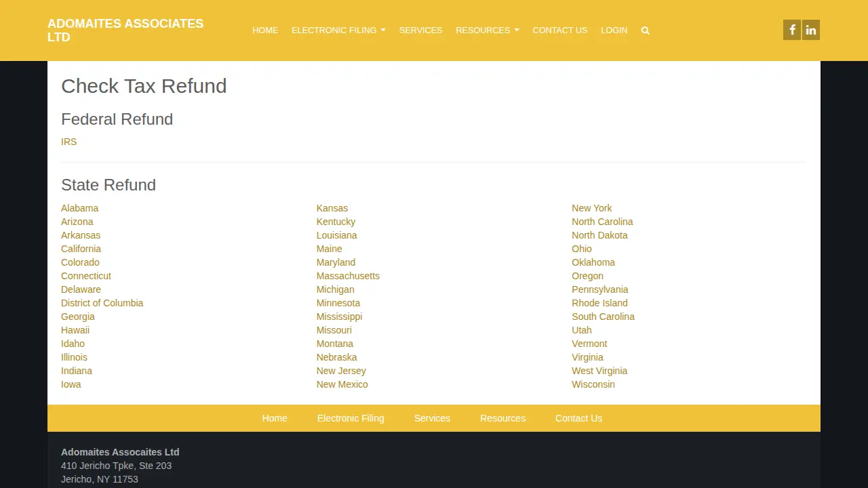Click Login in the top navigation
The image size is (868, 488).
tap(614, 30)
